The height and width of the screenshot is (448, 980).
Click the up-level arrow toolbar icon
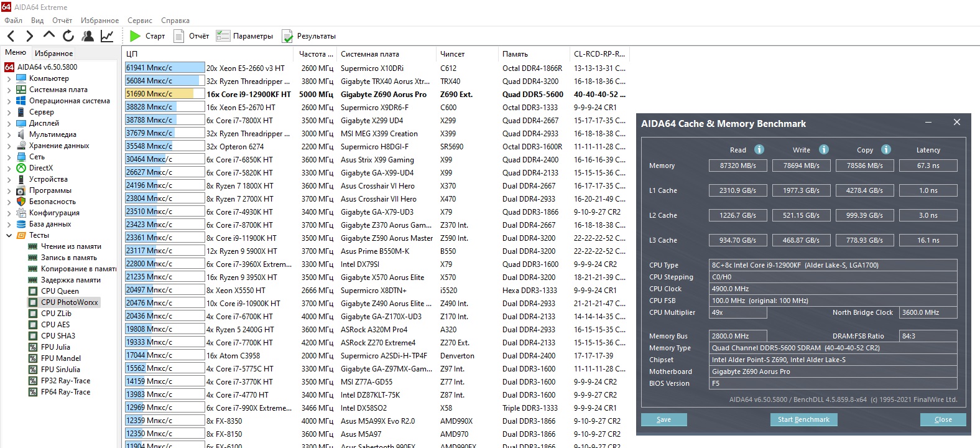[x=49, y=35]
